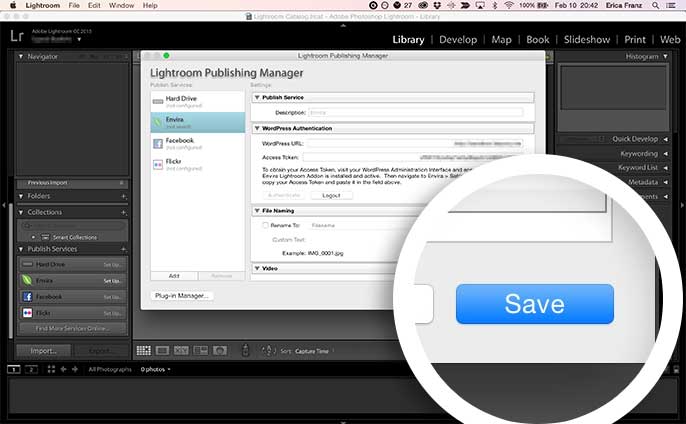Expand the Keyword List panel
Image resolution: width=686 pixels, height=424 pixels.
[x=665, y=168]
